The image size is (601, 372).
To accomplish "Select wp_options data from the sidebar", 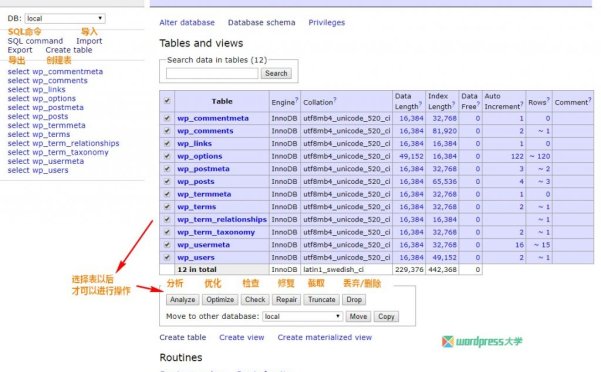I will [x=18, y=98].
